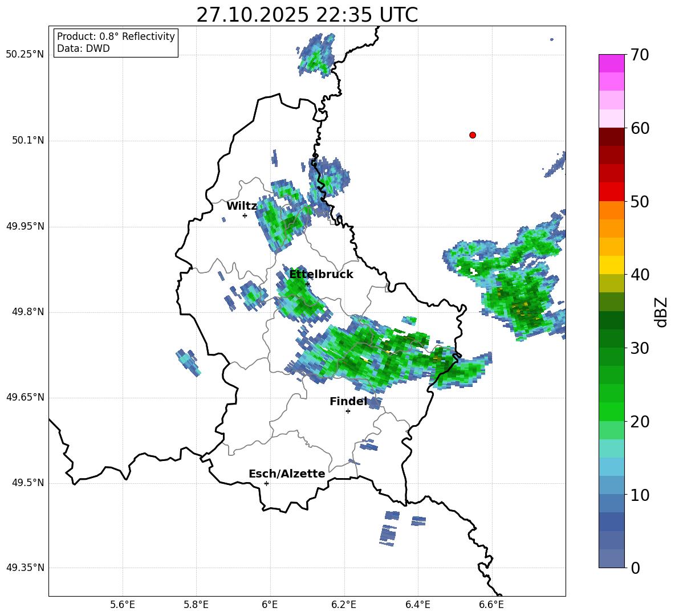Click the 6.6°E longitude label
Screen dimensions: 675x616
[x=491, y=605]
